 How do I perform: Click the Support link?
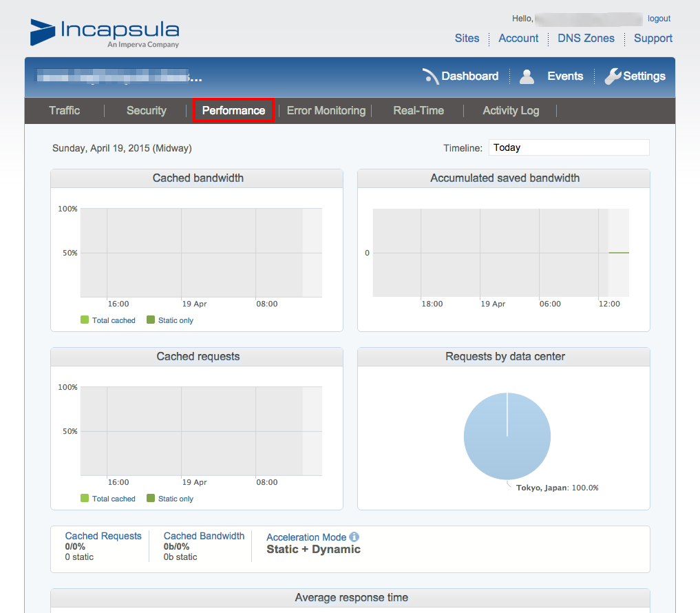pos(653,39)
